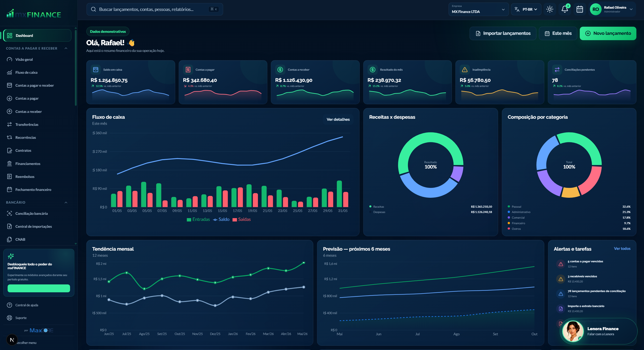Click the notifications bell icon
644x350 pixels.
tap(565, 9)
